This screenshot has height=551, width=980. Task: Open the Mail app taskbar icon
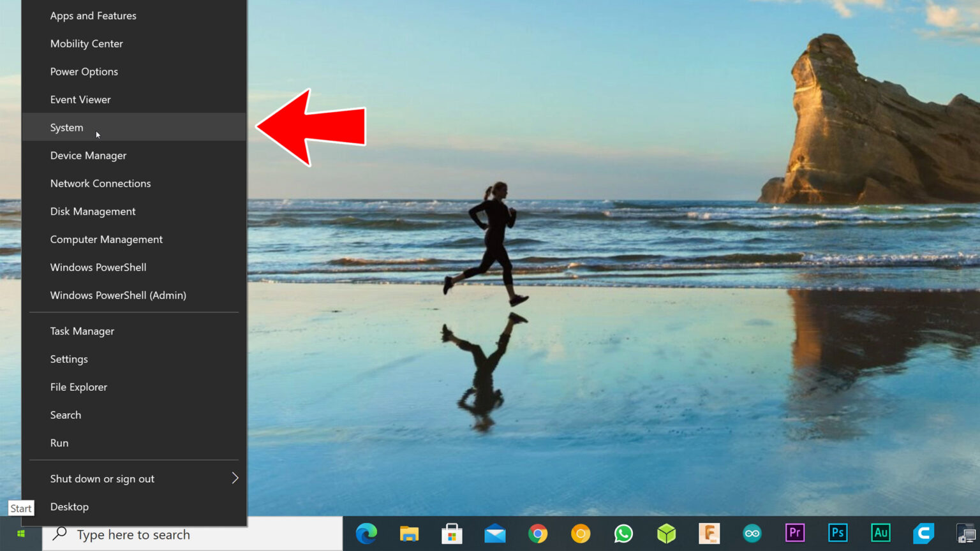[494, 533]
